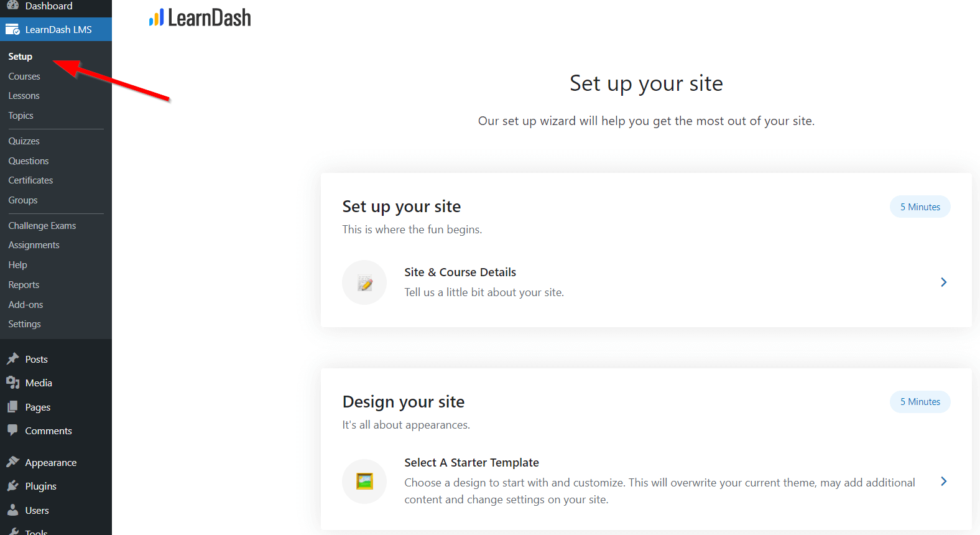Open Add-ons submenu item

pyautogui.click(x=25, y=305)
